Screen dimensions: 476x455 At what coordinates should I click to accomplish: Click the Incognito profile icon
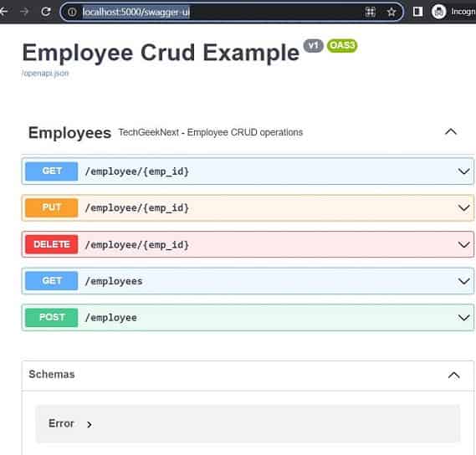438,12
